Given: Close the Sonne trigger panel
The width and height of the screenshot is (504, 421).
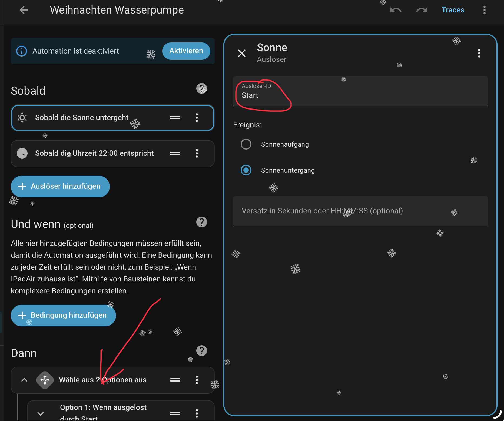Looking at the screenshot, I should (x=241, y=53).
